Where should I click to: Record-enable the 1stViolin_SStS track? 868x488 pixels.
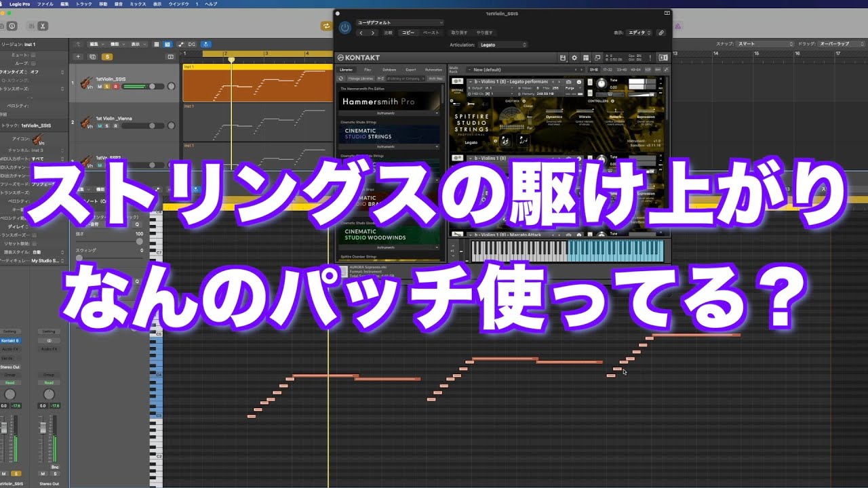coord(116,87)
